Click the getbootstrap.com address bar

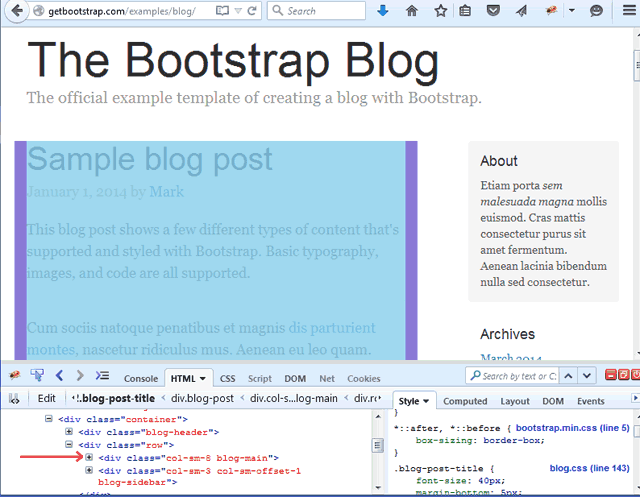tap(122, 11)
